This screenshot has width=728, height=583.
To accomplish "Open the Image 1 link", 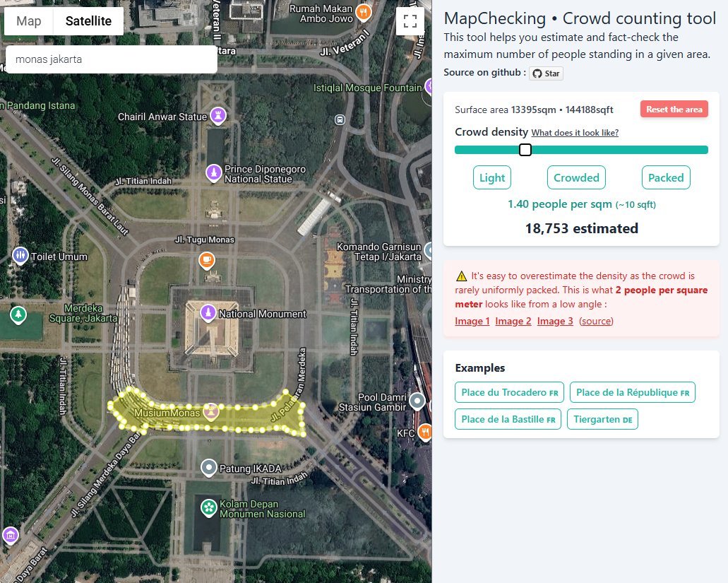I will point(472,321).
